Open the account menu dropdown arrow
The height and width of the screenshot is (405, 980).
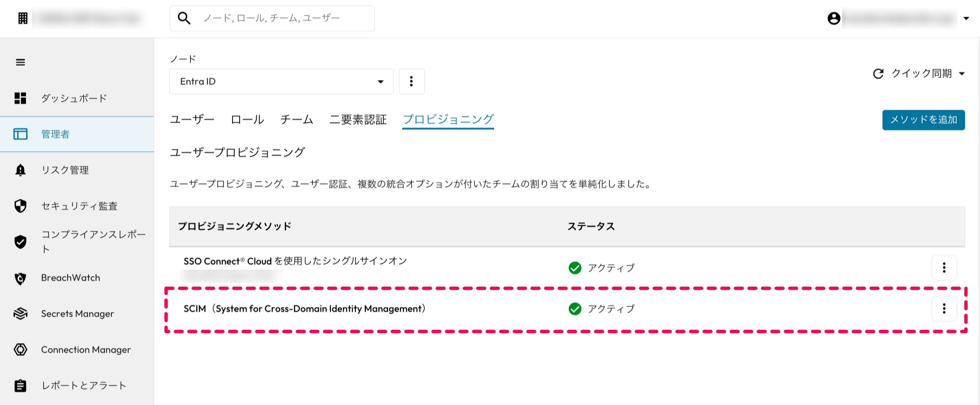pos(966,18)
